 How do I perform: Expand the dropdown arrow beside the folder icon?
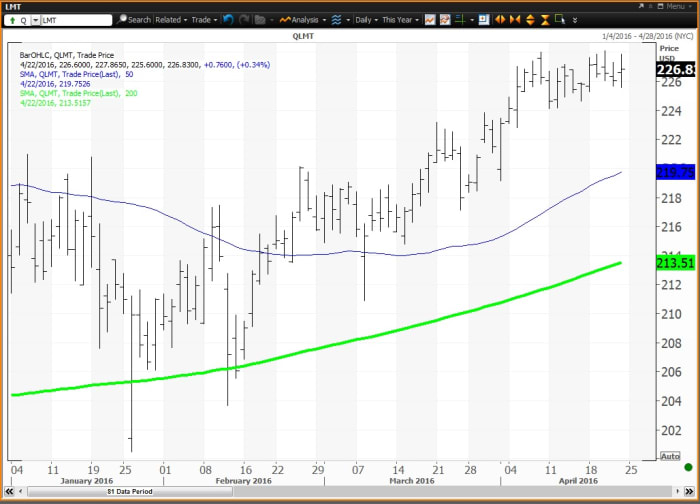(271, 20)
